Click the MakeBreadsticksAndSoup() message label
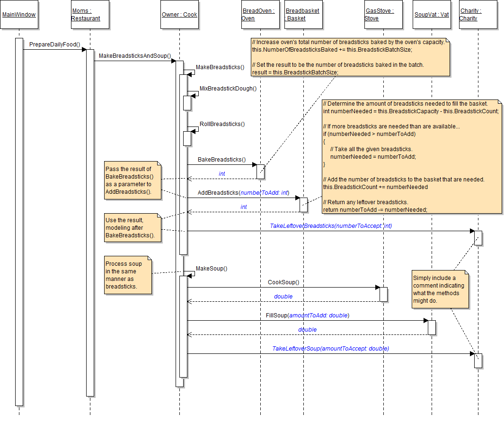504x424 pixels. point(134,56)
